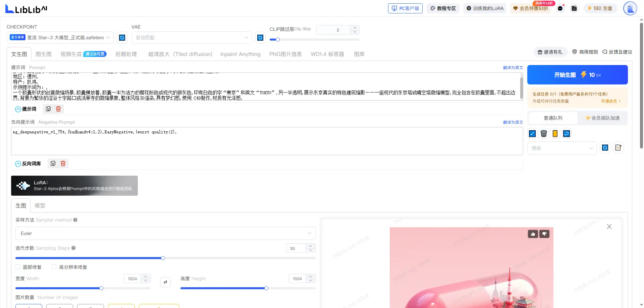
Task: Click the yellow card icon
Action: [x=555, y=134]
